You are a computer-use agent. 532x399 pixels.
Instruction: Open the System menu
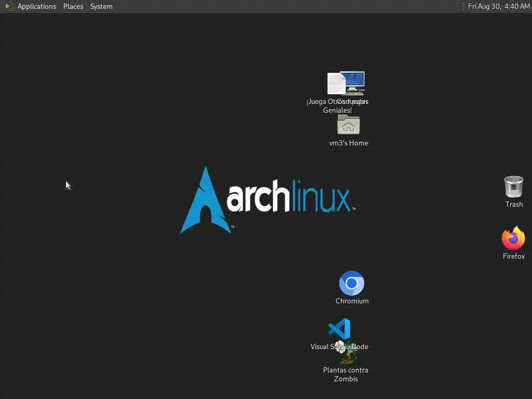pyautogui.click(x=101, y=6)
